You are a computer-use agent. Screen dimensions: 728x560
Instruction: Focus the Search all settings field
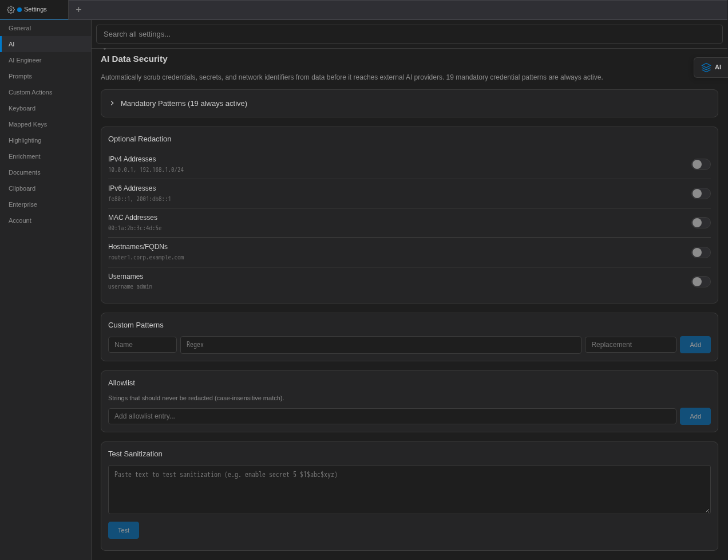coord(409,34)
